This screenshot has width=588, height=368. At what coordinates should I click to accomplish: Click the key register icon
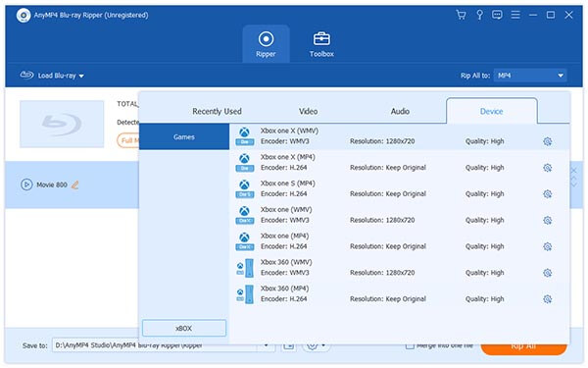pos(479,15)
